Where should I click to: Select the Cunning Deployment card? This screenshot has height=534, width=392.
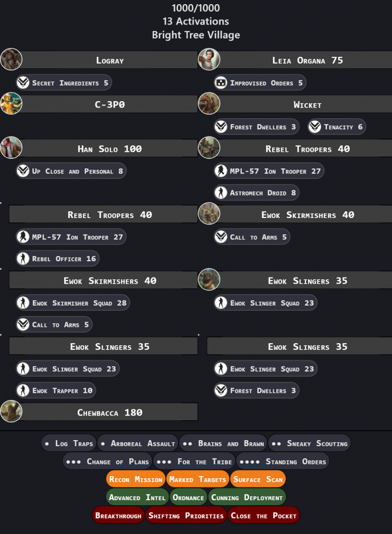(247, 497)
